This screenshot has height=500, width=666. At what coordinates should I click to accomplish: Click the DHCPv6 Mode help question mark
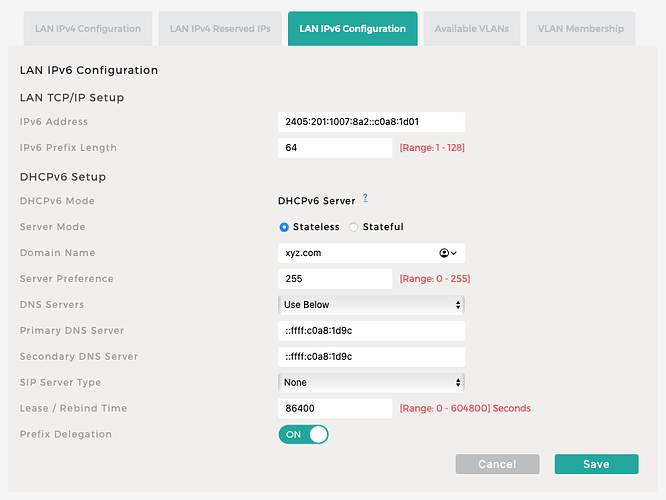click(x=365, y=198)
